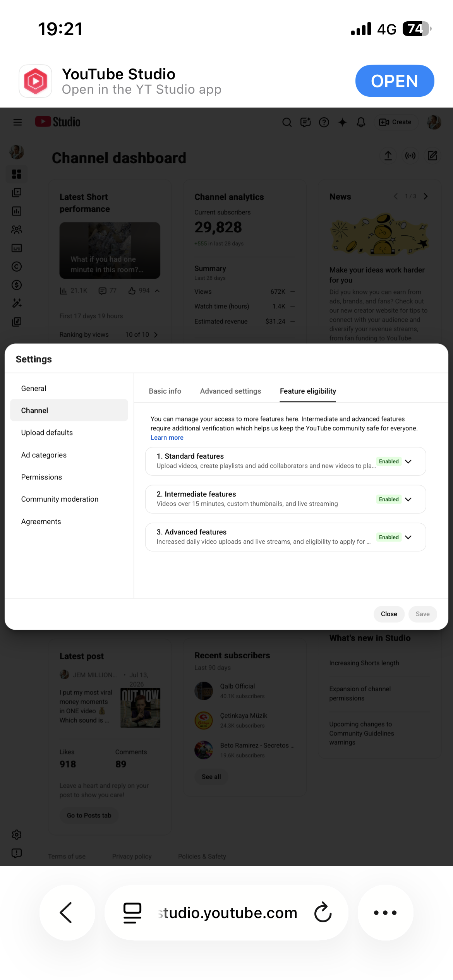Open the Earn dollar icon in sidebar
The height and width of the screenshot is (980, 453).
tap(17, 285)
